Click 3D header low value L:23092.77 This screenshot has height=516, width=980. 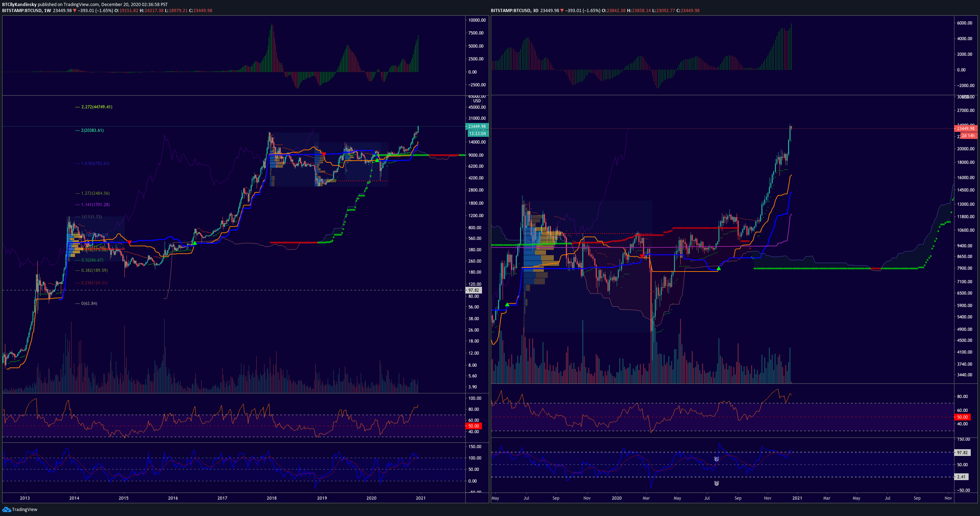click(x=664, y=11)
